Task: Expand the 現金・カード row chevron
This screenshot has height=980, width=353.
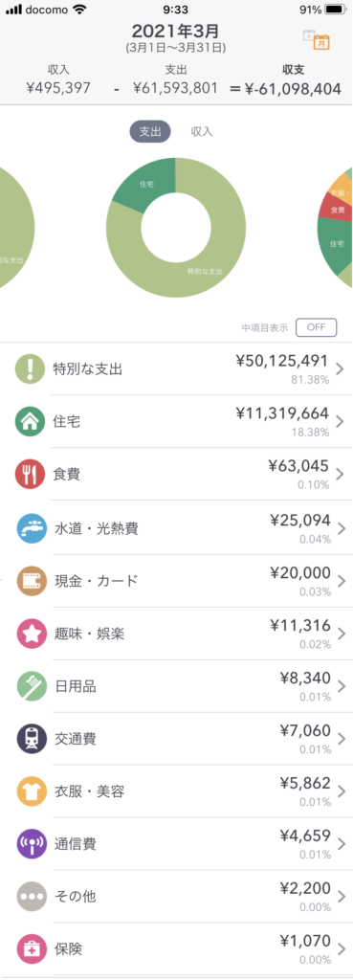Action: pos(340,581)
